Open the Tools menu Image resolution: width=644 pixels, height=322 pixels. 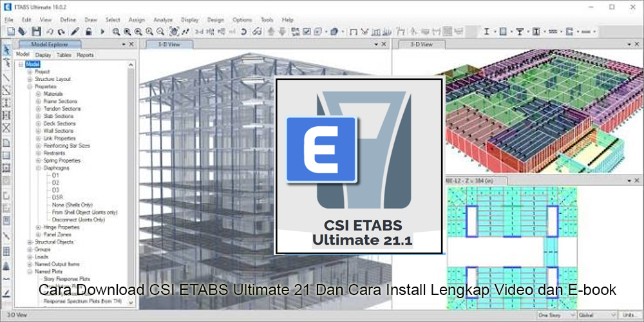(267, 20)
